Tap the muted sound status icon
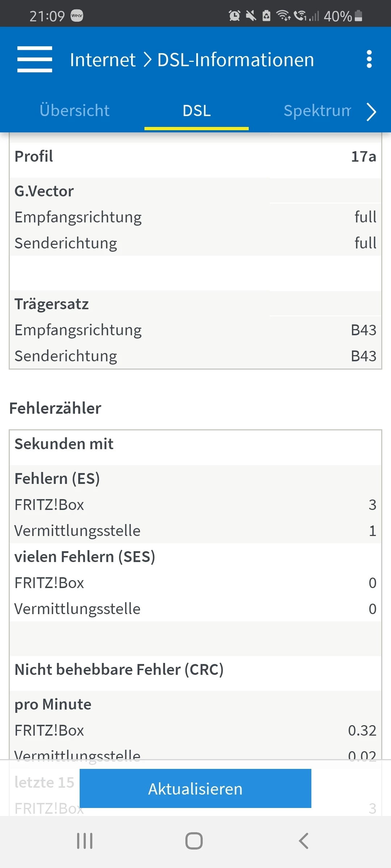Screen dimensions: 391x868 point(251,16)
